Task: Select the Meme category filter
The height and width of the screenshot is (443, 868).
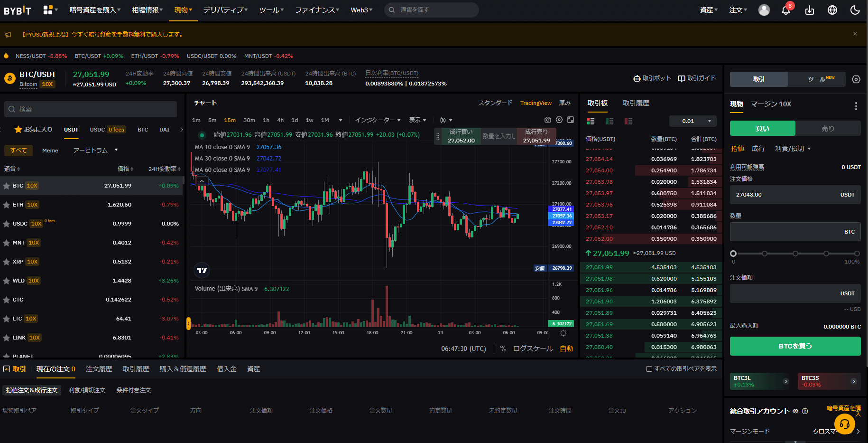Action: click(x=50, y=151)
